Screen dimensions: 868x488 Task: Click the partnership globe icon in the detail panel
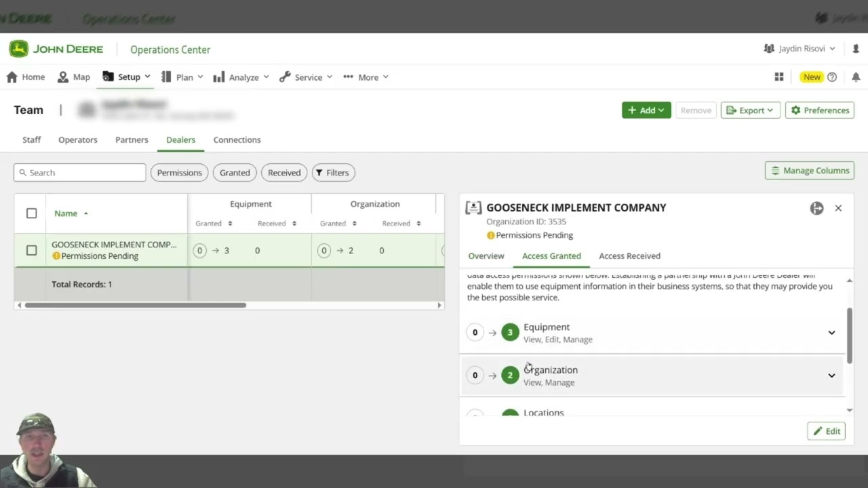pyautogui.click(x=816, y=209)
